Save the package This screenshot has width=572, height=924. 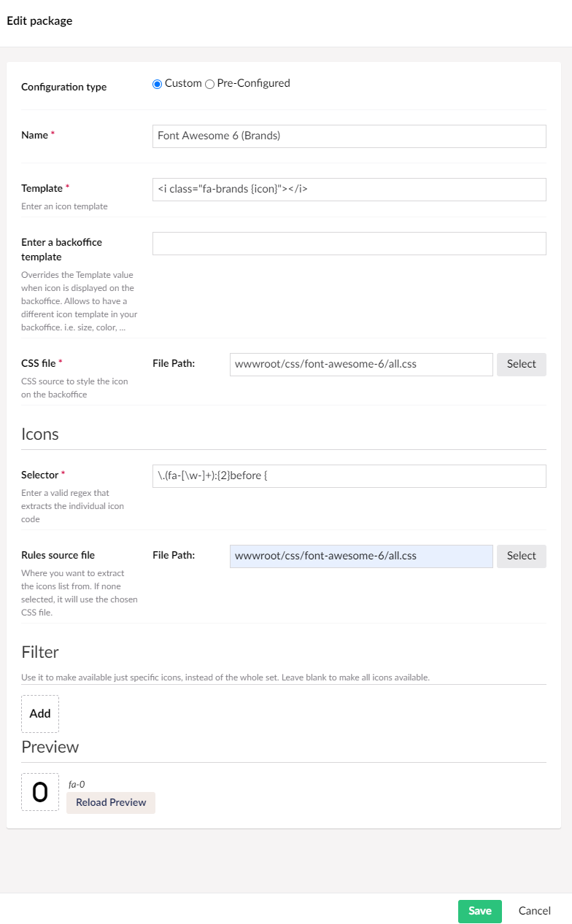[479, 911]
